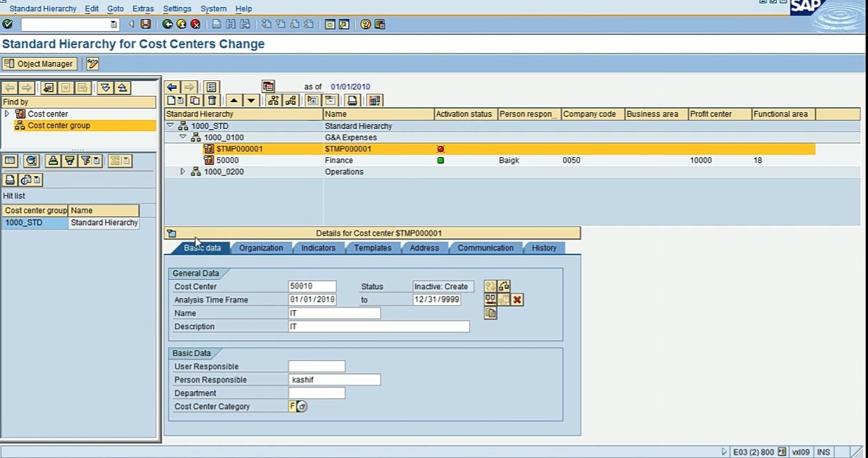
Task: Click the Print icon above Hit list
Action: (x=10, y=180)
